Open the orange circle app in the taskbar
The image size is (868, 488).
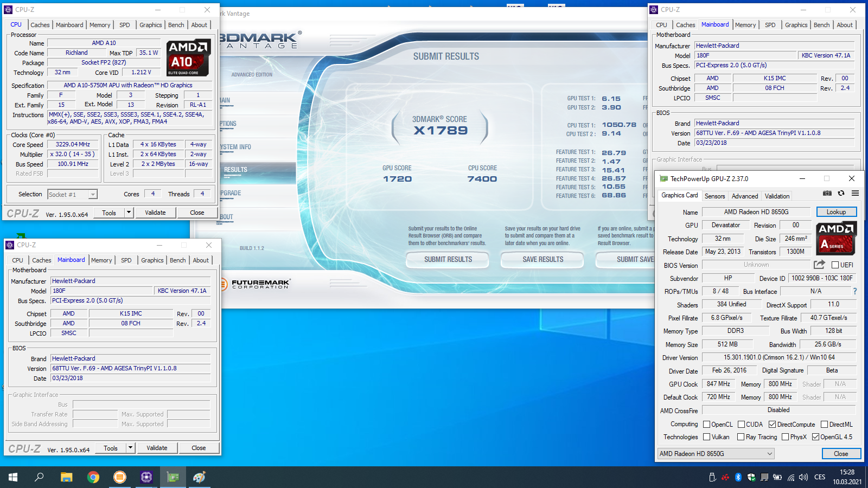click(120, 477)
